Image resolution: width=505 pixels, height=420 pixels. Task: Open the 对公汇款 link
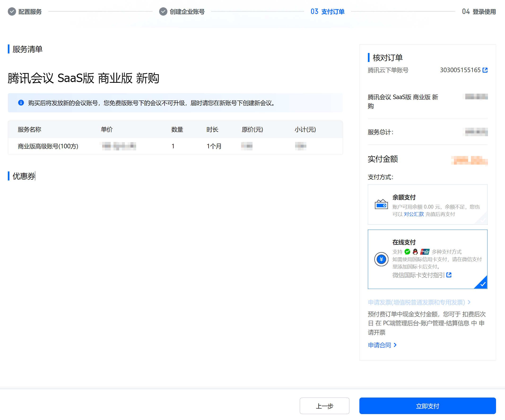click(x=414, y=214)
